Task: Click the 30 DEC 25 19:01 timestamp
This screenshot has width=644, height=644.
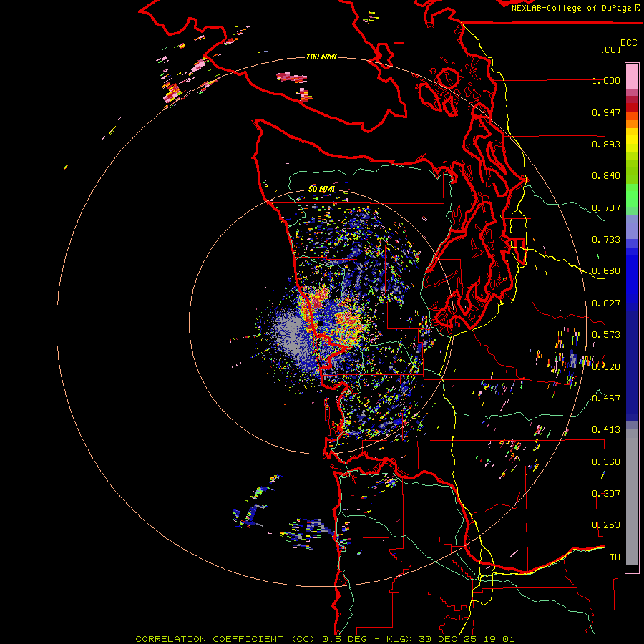Action: (x=466, y=639)
